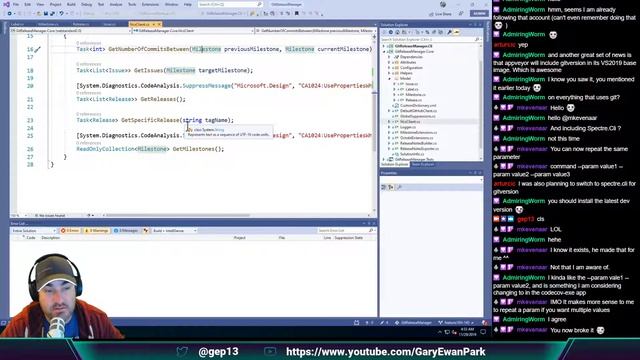This screenshot has width=640, height=360.
Task: Click the bookmark toolbar icon
Action: pyautogui.click(x=297, y=13)
